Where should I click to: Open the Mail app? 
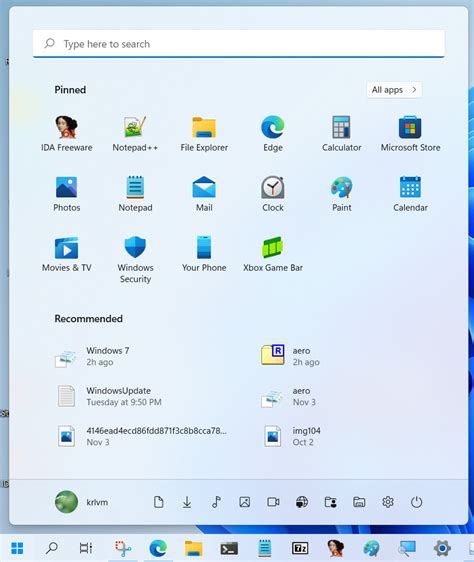click(204, 194)
